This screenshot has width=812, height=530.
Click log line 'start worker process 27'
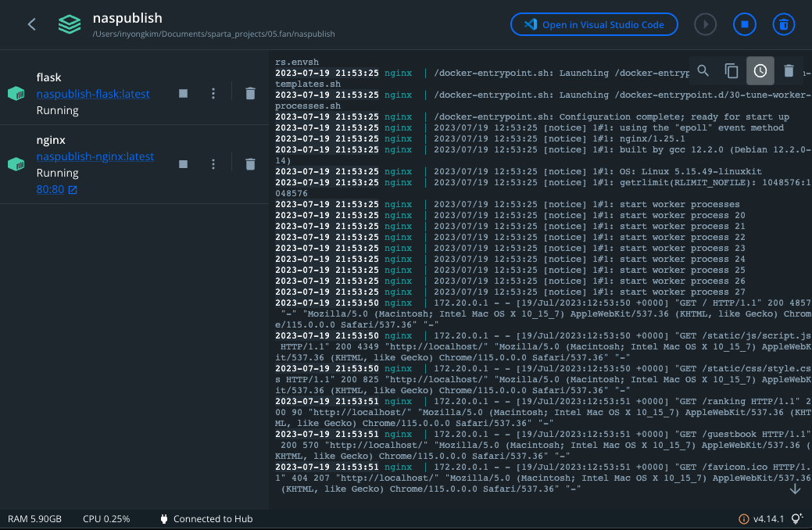tap(510, 292)
